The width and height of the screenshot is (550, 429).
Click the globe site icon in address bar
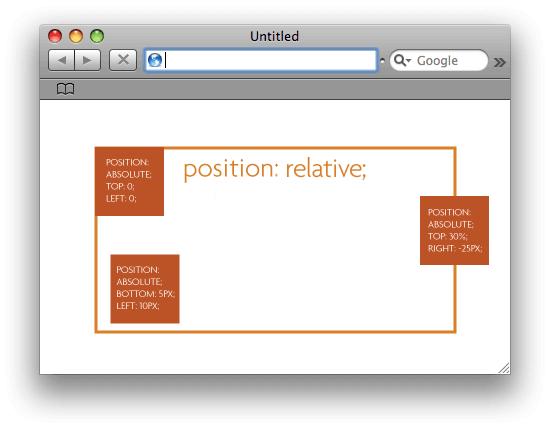[x=155, y=60]
